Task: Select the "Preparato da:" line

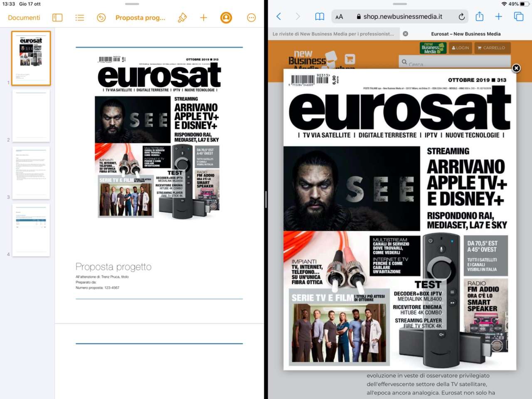Action: coord(86,282)
